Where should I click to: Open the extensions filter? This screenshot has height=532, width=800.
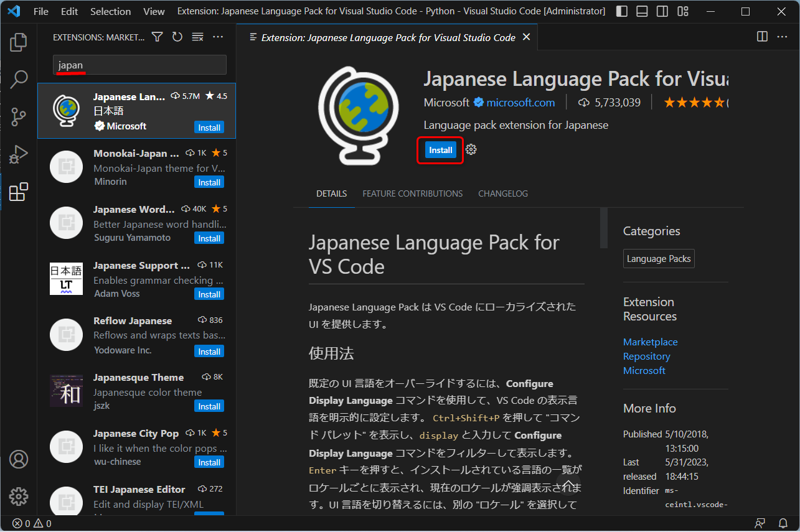click(x=157, y=37)
